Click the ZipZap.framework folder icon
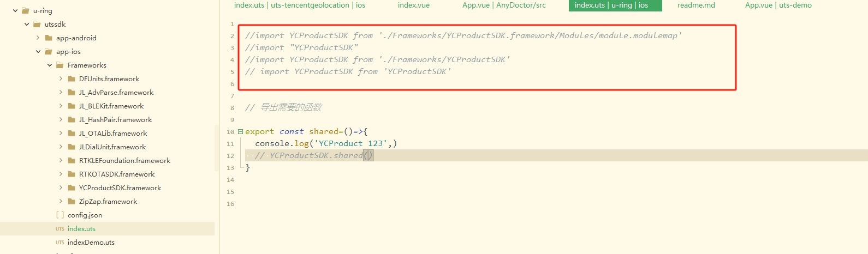This screenshot has height=254, width=868. (x=72, y=201)
